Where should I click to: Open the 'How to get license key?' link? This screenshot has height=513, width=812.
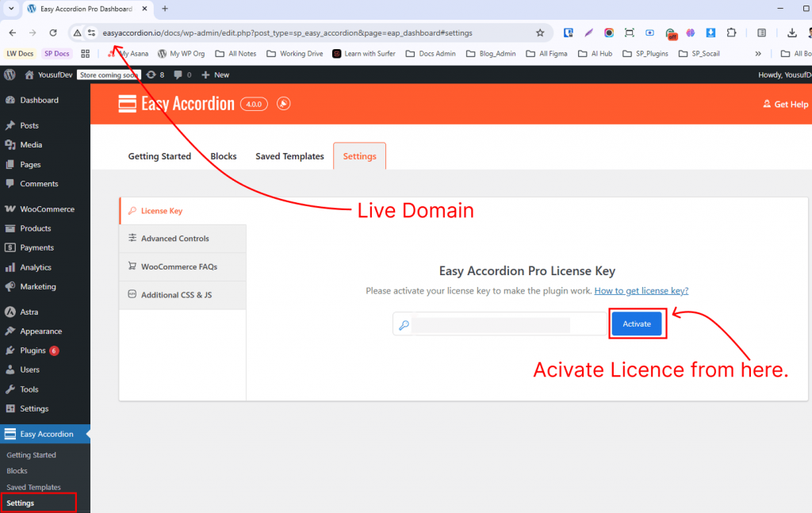tap(641, 291)
